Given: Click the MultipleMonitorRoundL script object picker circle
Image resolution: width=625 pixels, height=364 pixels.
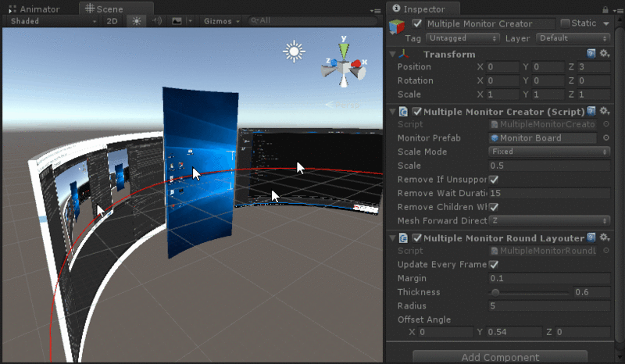Looking at the screenshot, I should tap(606, 251).
